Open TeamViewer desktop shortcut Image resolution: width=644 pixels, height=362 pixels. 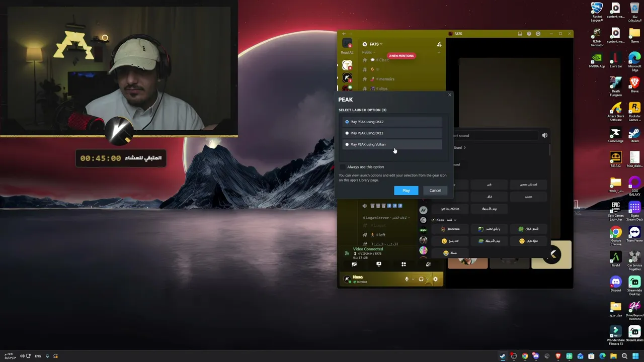tap(634, 234)
